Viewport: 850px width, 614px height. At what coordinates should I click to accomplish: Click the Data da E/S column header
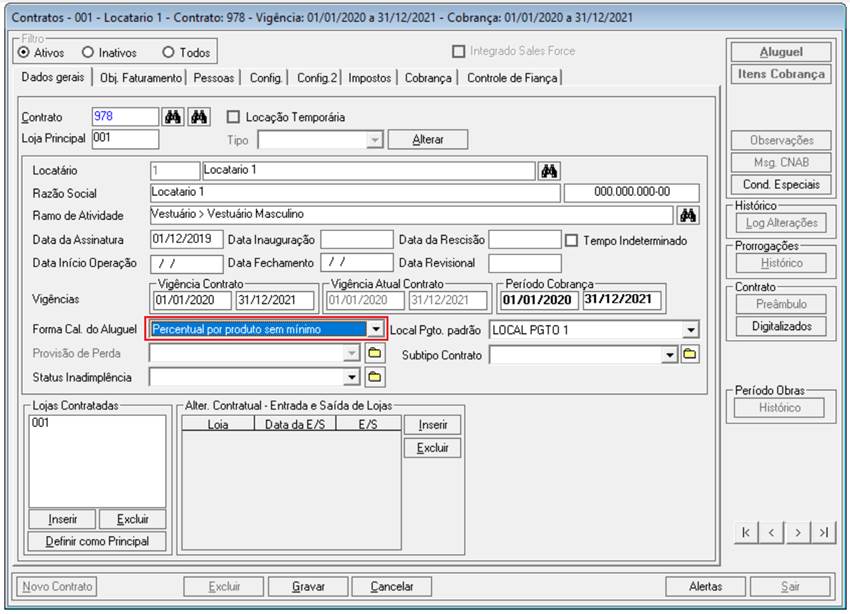(x=295, y=424)
